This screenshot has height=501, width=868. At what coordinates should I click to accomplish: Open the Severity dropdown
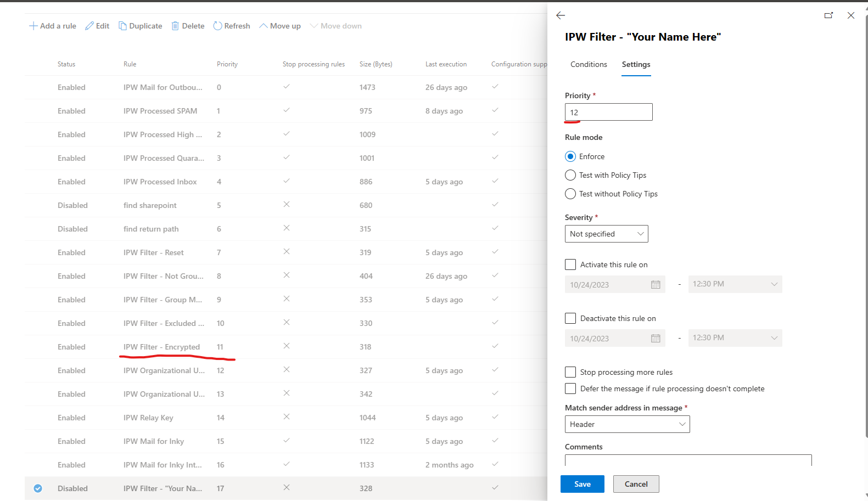pyautogui.click(x=606, y=234)
